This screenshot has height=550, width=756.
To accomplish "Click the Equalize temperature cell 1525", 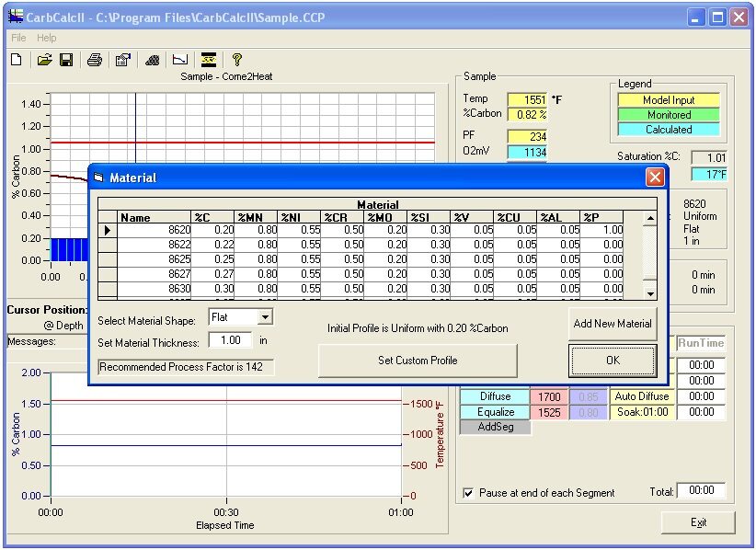I will (549, 413).
